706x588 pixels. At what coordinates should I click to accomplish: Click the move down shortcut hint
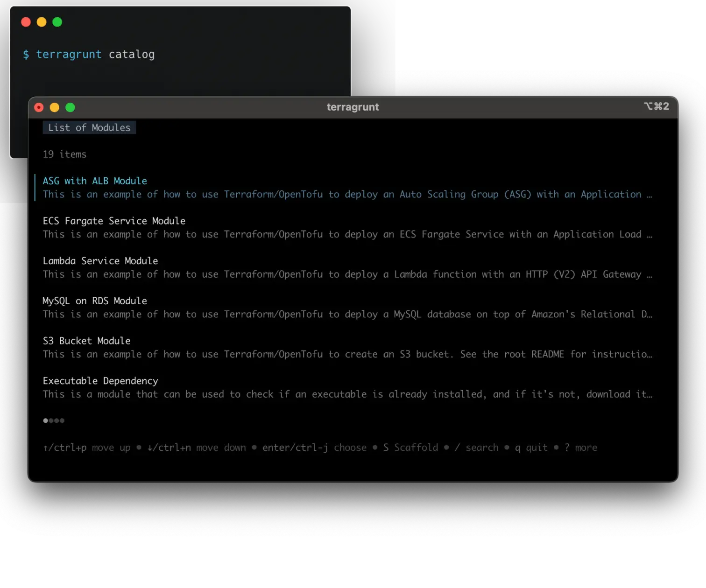(x=197, y=448)
